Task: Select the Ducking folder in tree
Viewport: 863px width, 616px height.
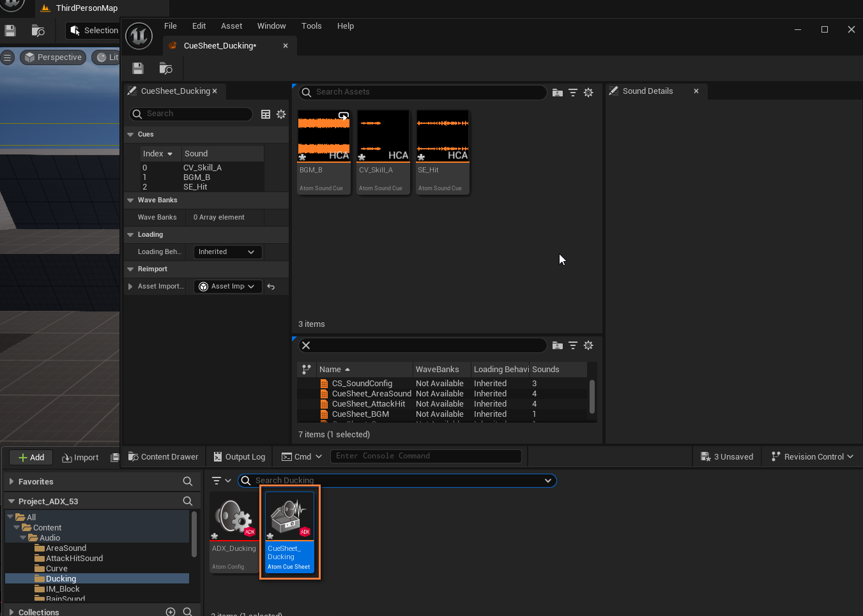Action: tap(97, 579)
